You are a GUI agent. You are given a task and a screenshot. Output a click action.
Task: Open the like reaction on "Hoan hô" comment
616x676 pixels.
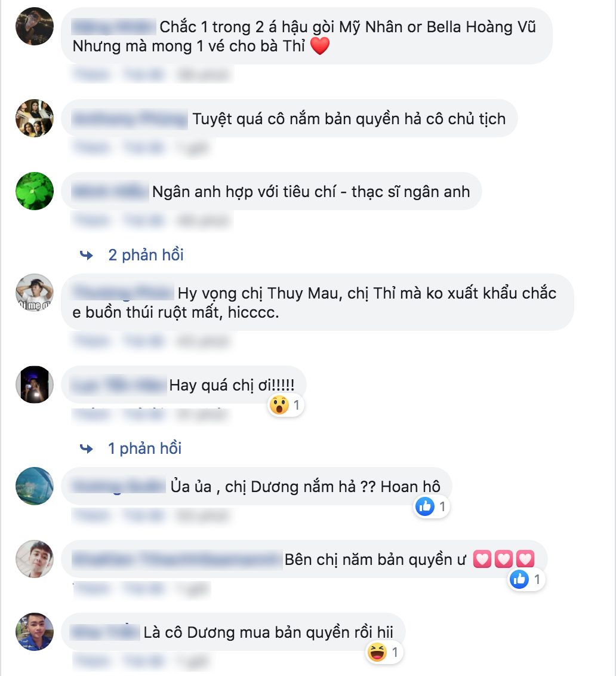click(x=431, y=506)
